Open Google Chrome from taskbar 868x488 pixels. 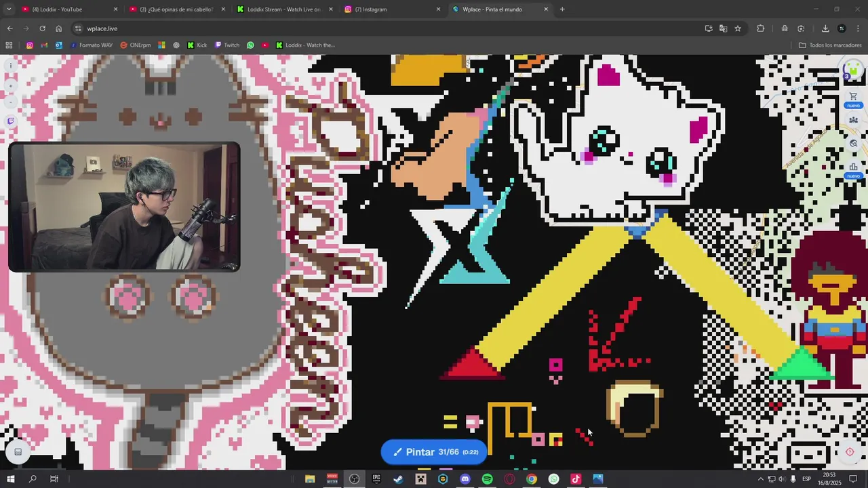531,479
